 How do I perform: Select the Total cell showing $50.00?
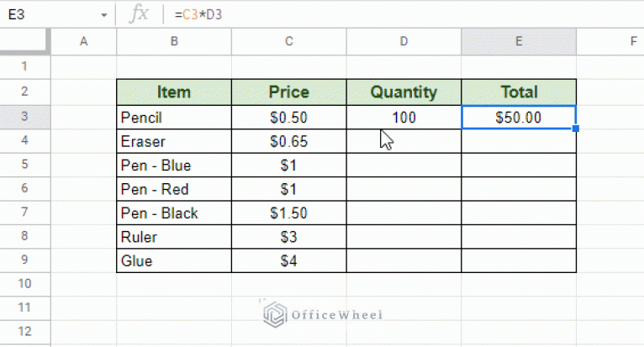click(x=519, y=118)
